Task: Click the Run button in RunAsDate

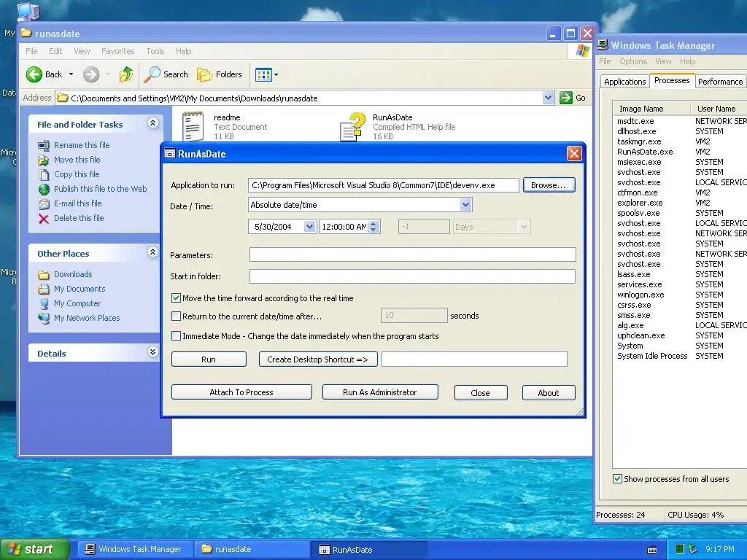Action: (x=209, y=359)
